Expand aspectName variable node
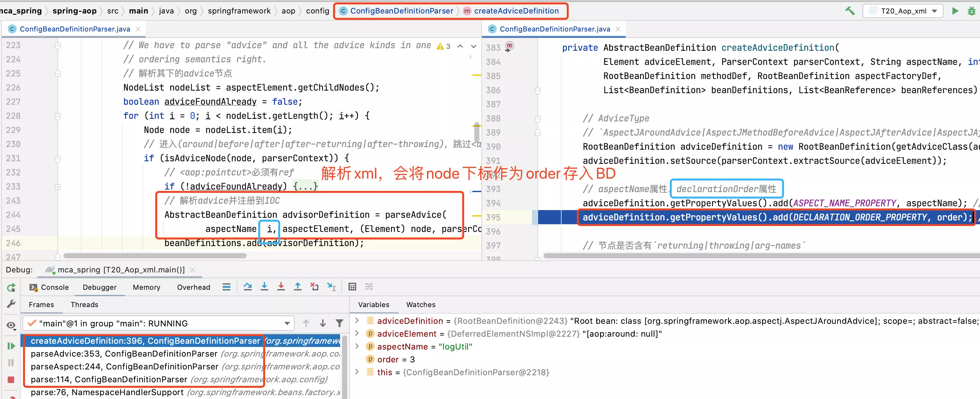Viewport: 980px width, 399px height. pyautogui.click(x=357, y=346)
